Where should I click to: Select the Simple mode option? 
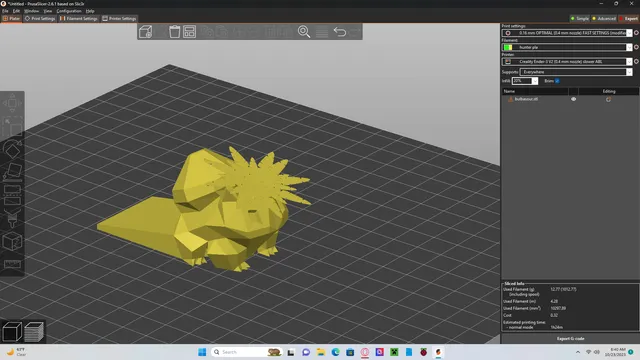coord(580,18)
